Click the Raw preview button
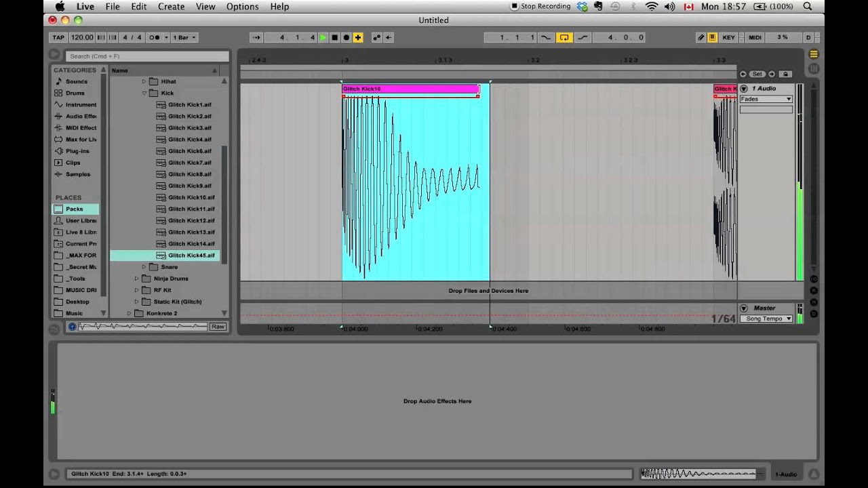Viewport: 868px width, 488px height. 217,327
